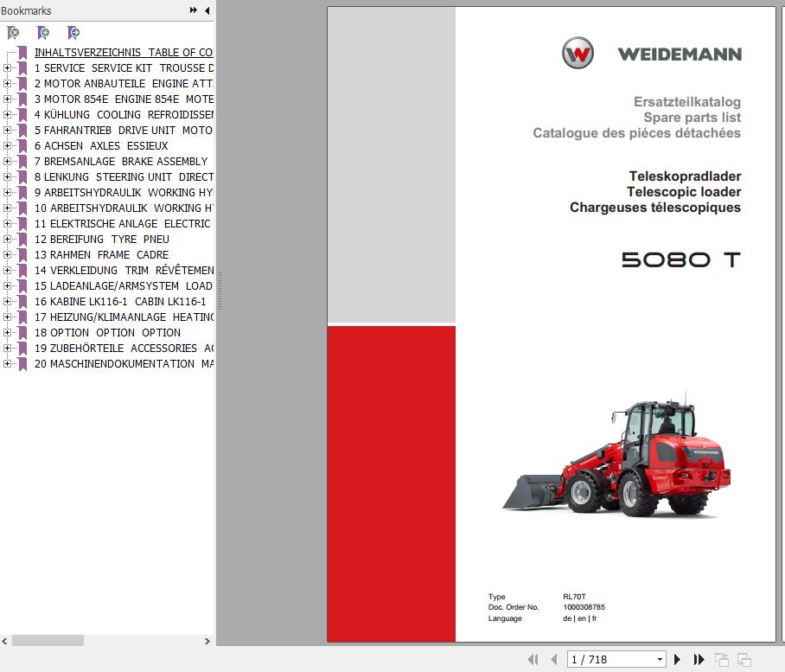Expand the 12 BEREIFUNG TYRE node

click(7, 239)
